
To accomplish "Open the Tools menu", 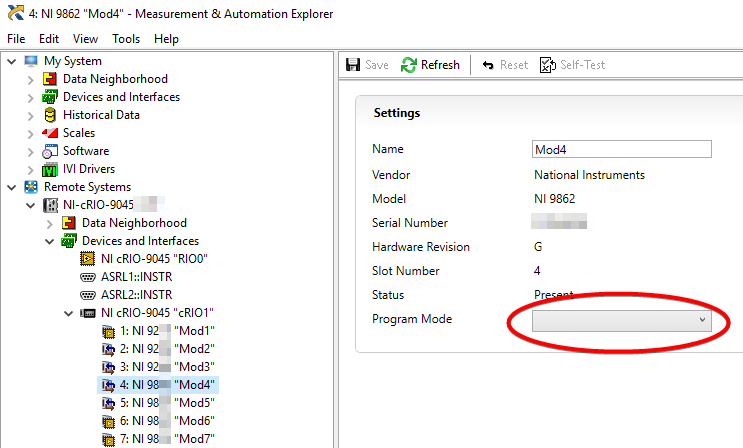I will [x=126, y=39].
